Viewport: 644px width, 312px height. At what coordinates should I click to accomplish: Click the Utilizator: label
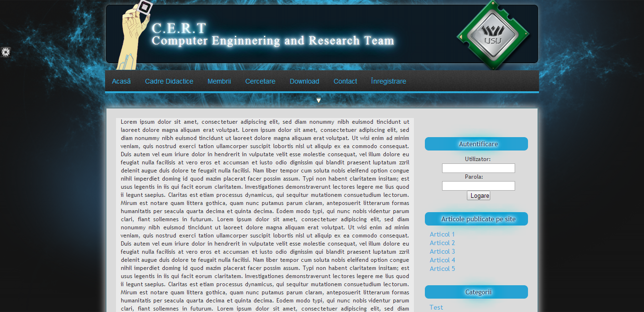coord(478,159)
